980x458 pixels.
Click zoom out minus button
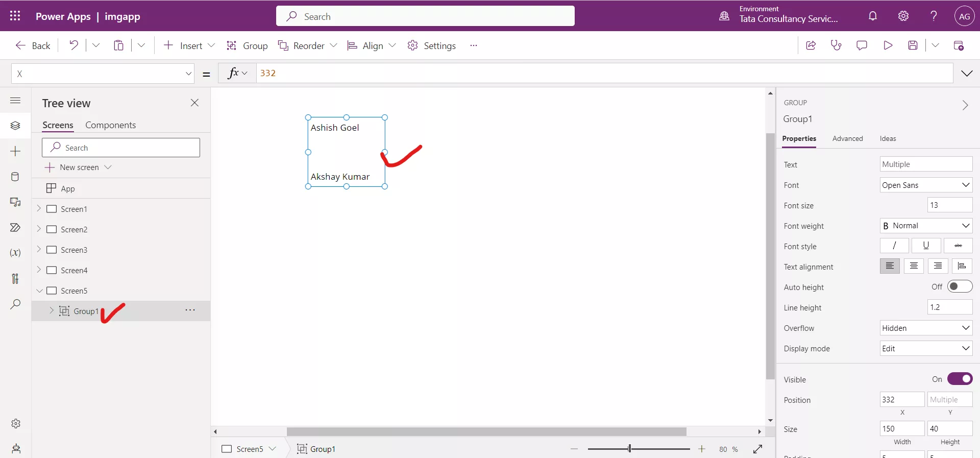574,449
